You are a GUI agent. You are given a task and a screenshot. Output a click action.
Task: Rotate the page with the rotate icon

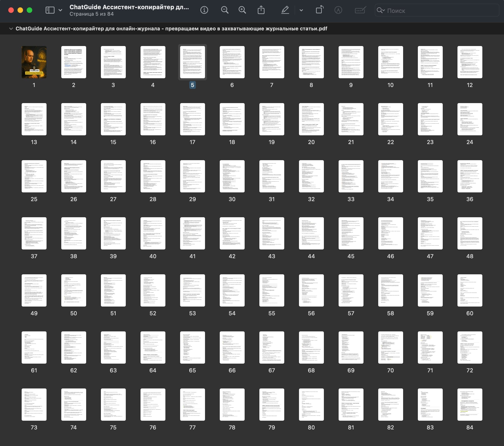click(319, 10)
